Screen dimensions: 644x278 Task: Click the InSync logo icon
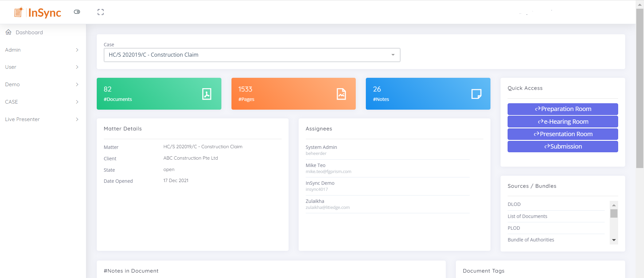click(19, 12)
